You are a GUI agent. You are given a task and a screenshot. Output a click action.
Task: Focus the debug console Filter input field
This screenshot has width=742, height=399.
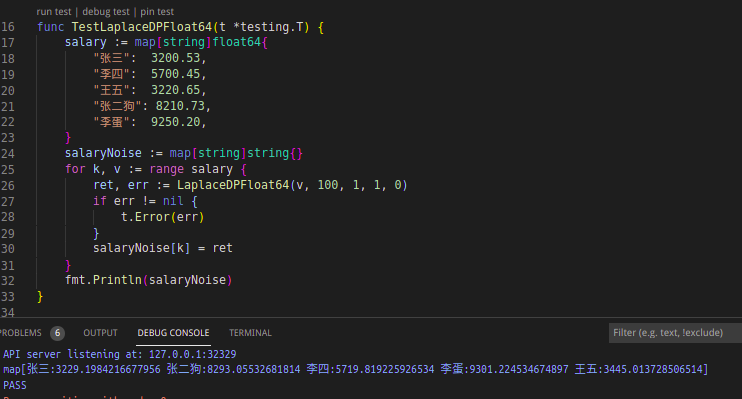click(675, 333)
